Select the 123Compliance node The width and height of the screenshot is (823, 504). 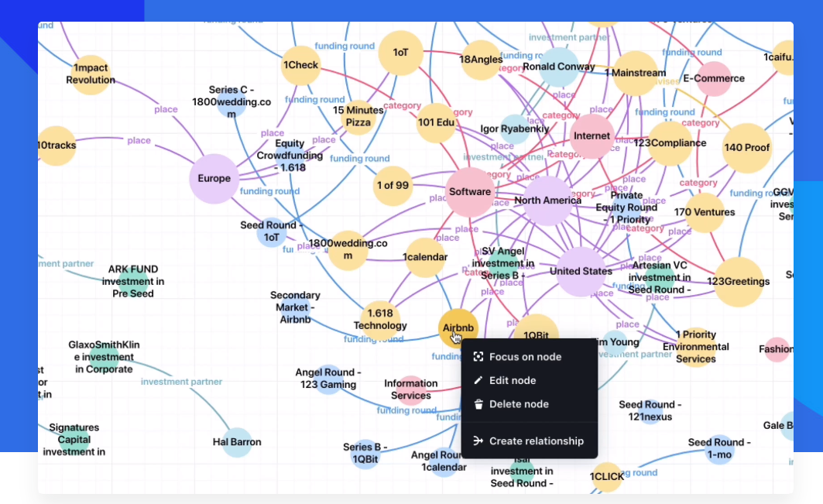click(670, 143)
